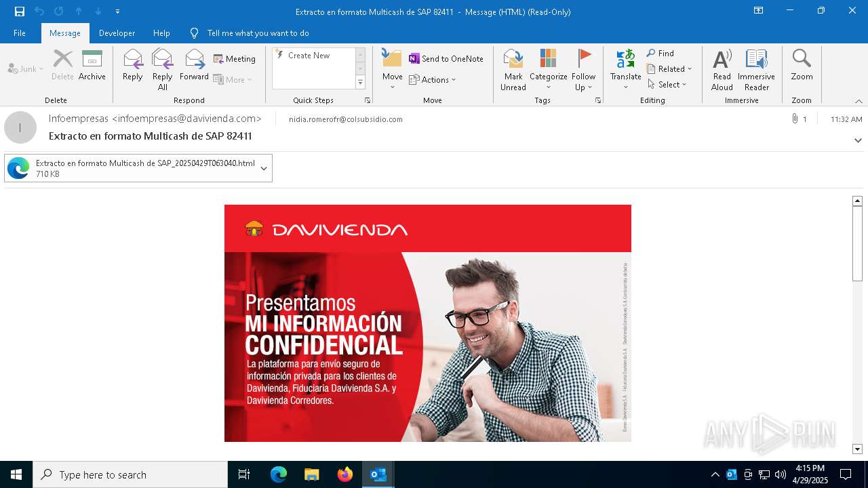
Task: Open Customize Quick Access Toolbar dropdown
Action: pos(117,12)
